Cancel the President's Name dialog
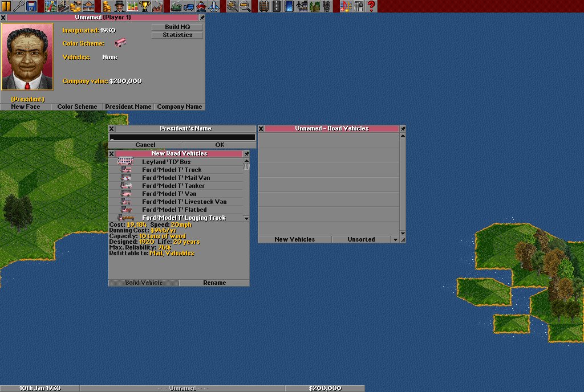 [x=145, y=145]
